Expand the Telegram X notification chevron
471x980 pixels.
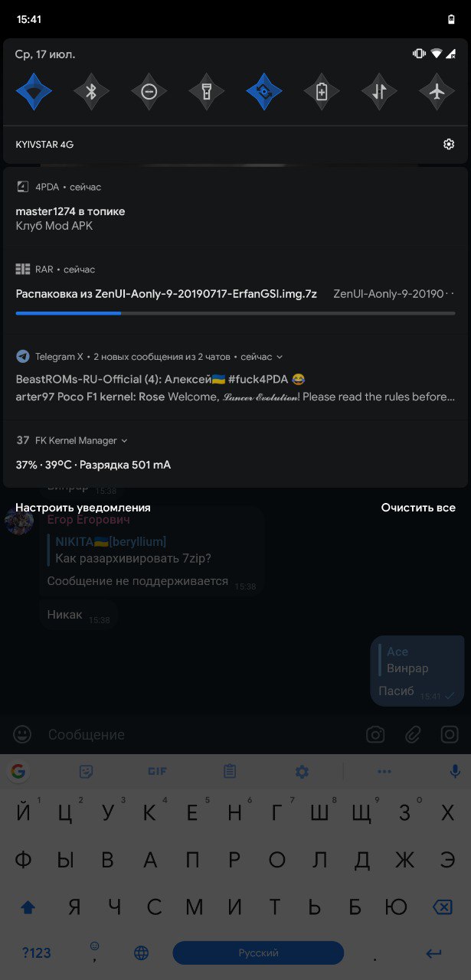[280, 357]
